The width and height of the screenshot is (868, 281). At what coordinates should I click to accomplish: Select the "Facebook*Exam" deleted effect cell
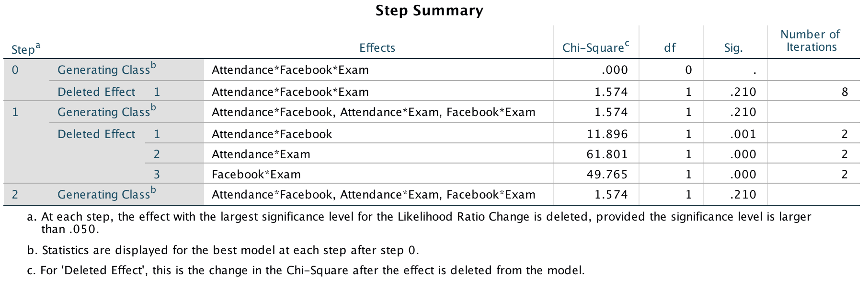[x=256, y=175]
